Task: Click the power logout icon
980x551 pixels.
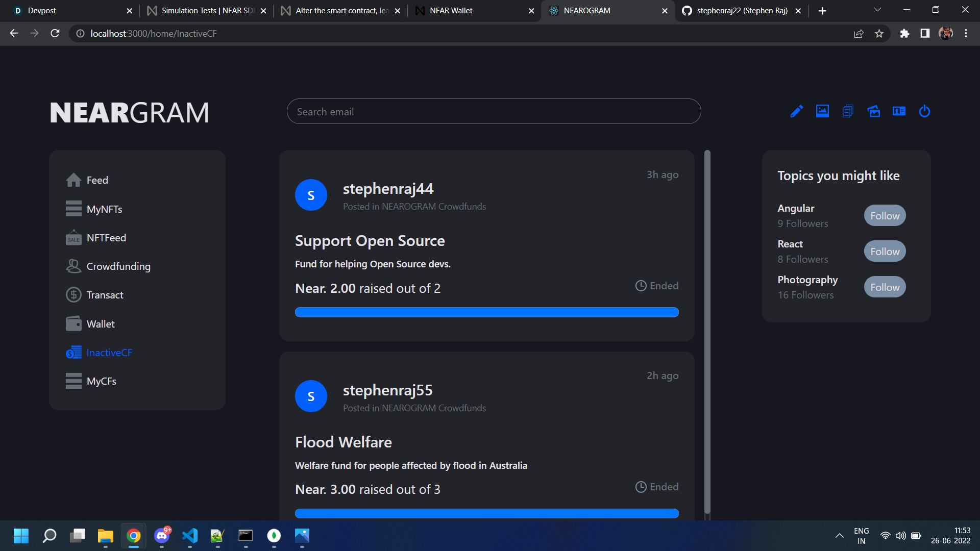Action: click(924, 111)
